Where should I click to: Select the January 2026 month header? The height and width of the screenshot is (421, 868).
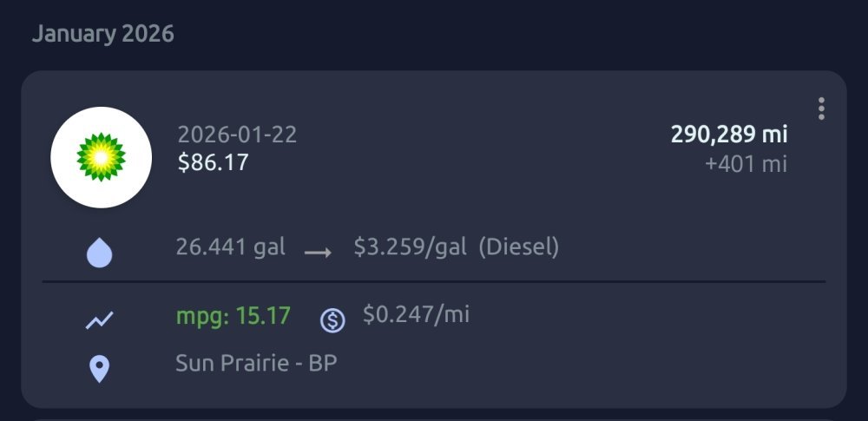[x=103, y=34]
